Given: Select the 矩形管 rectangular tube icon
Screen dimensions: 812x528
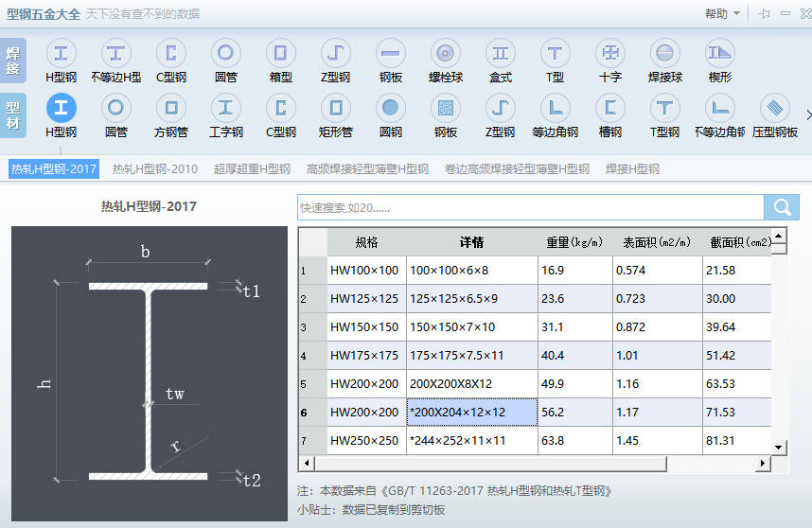Looking at the screenshot, I should coord(336,108).
